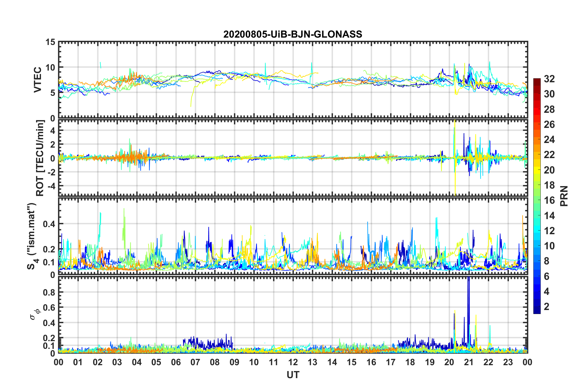This screenshot has width=586, height=392.
Task: Click UT axis tick label 03
Action: click(117, 362)
